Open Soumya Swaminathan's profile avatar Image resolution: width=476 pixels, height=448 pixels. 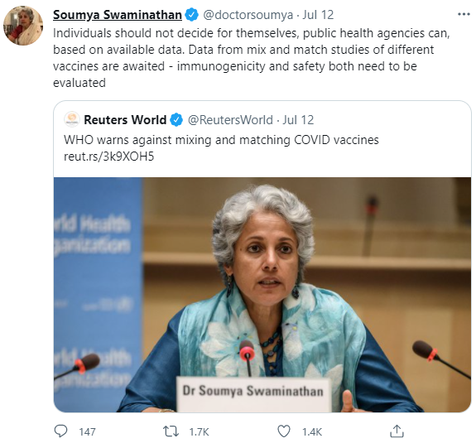23,26
